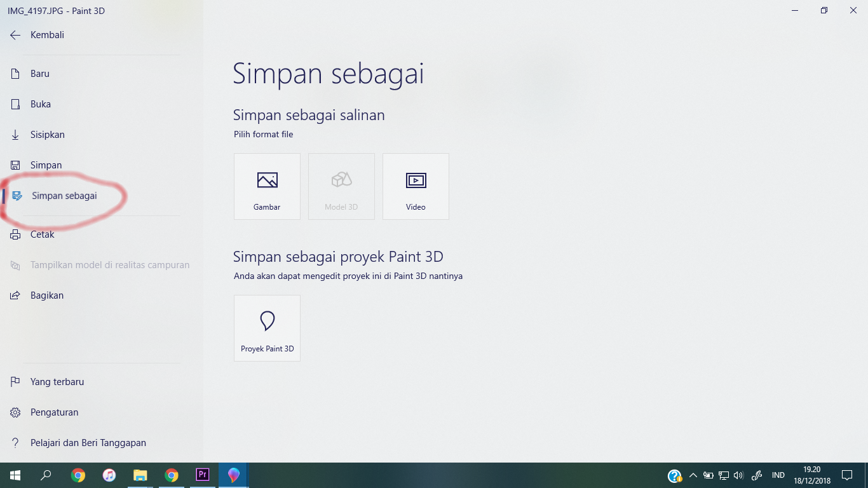
Task: Click the large Simpan sebagai page heading
Action: (x=328, y=74)
